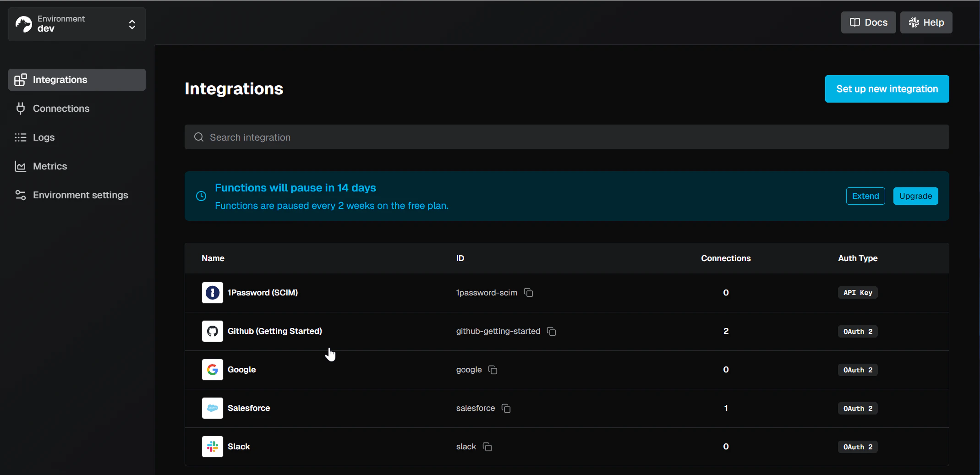Open the Slack integration row

[567, 447]
